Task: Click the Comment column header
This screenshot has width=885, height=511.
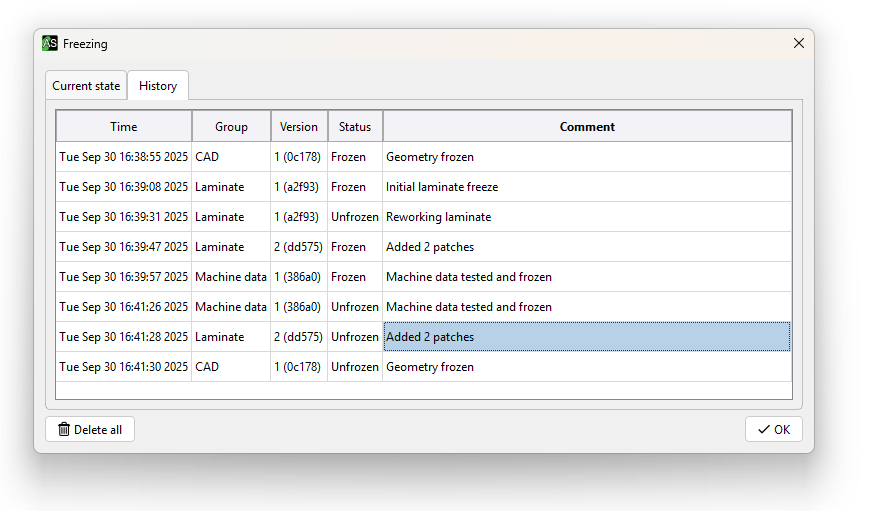Action: [x=587, y=127]
